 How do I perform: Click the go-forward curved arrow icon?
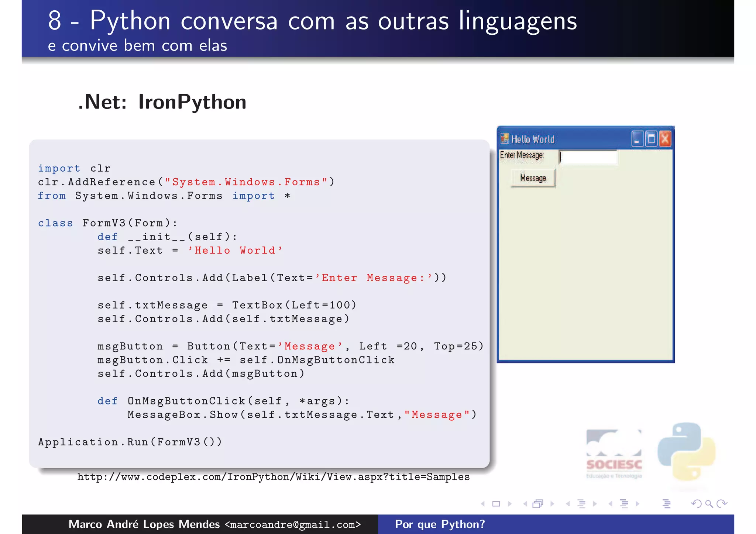tap(722, 504)
